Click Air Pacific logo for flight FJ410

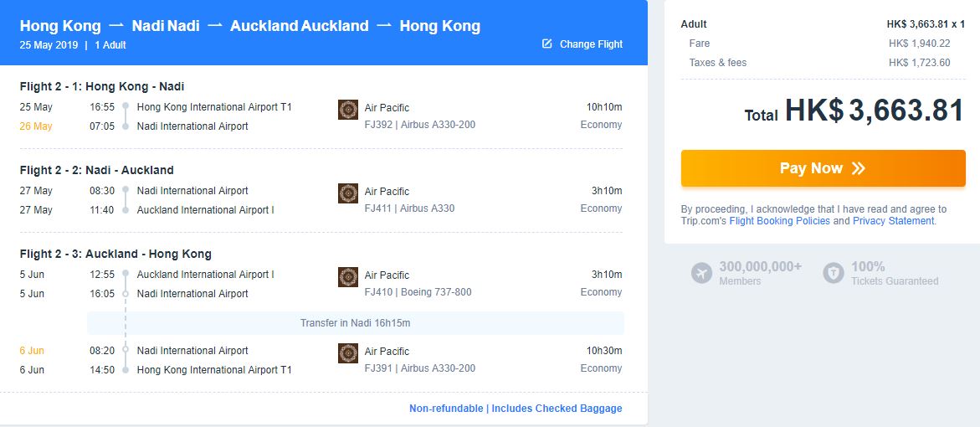pyautogui.click(x=348, y=277)
